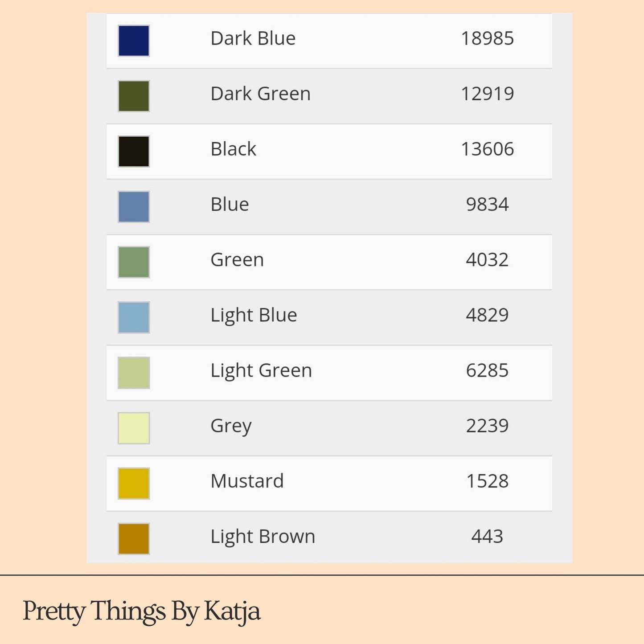
Task: Click the Mustard color swatch
Action: pyautogui.click(x=134, y=484)
